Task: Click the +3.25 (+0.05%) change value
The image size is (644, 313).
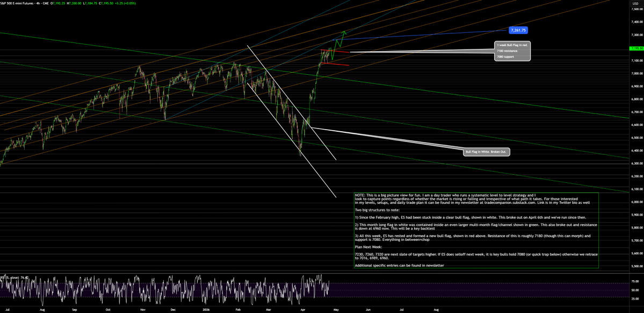Action: pos(125,4)
